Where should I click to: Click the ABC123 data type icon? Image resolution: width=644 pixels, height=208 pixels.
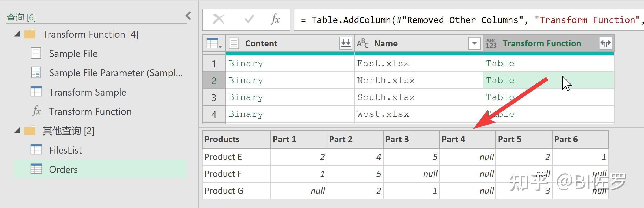(x=491, y=43)
